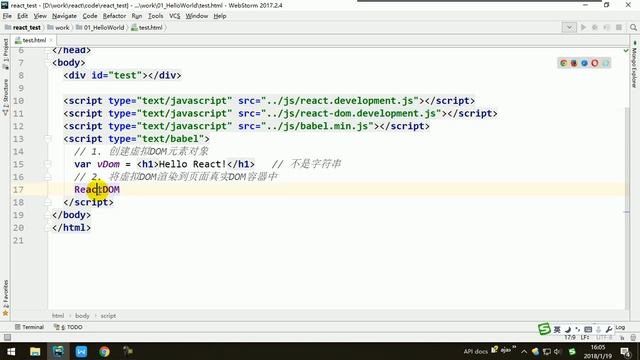Click the inspection status checkmark indicator
640x360 pixels.
point(626,50)
